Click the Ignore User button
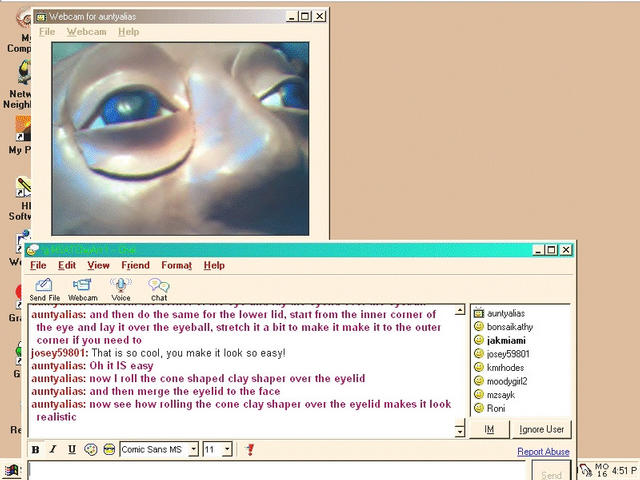 point(542,429)
